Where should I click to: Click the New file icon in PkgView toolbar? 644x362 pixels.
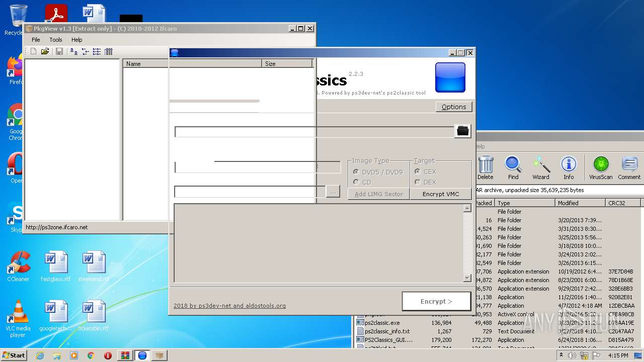[x=33, y=51]
